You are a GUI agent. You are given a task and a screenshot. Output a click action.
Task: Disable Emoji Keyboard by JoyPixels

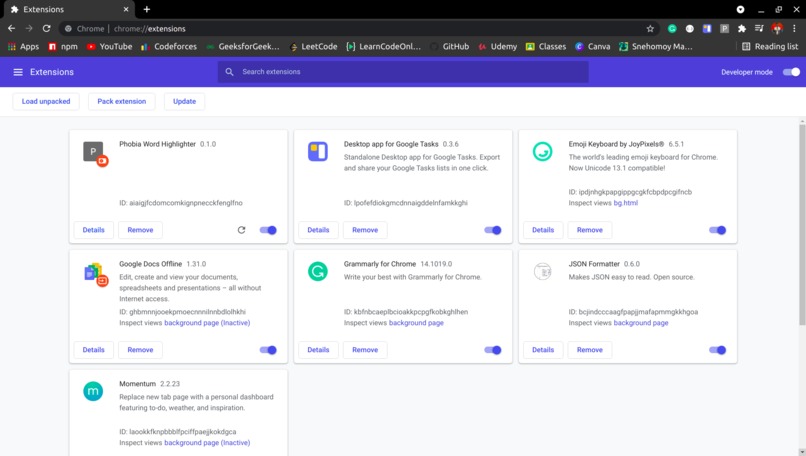[717, 230]
